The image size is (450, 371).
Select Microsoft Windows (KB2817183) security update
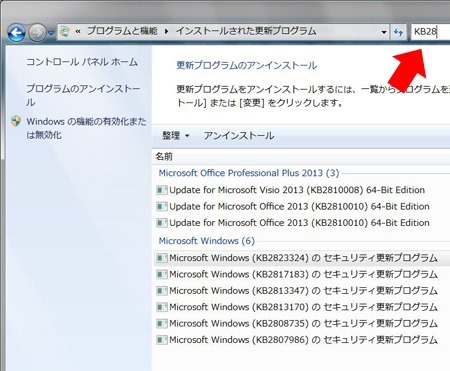pos(302,274)
